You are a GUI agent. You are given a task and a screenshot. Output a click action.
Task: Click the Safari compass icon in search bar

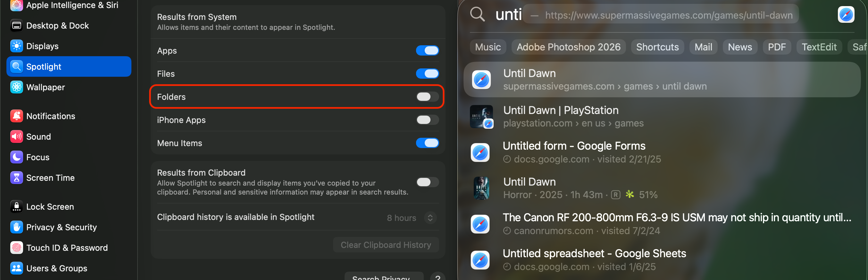(x=846, y=14)
